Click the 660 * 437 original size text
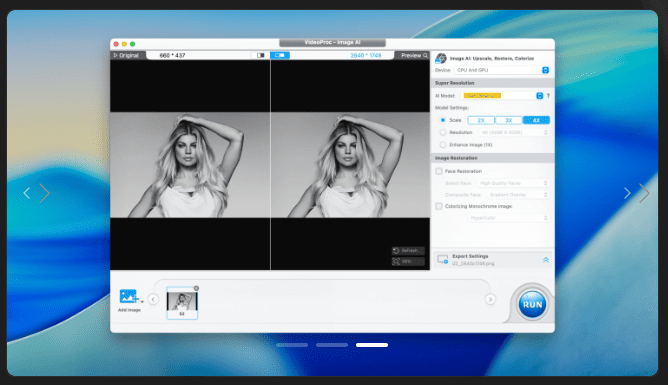This screenshot has width=668, height=385. (x=172, y=55)
